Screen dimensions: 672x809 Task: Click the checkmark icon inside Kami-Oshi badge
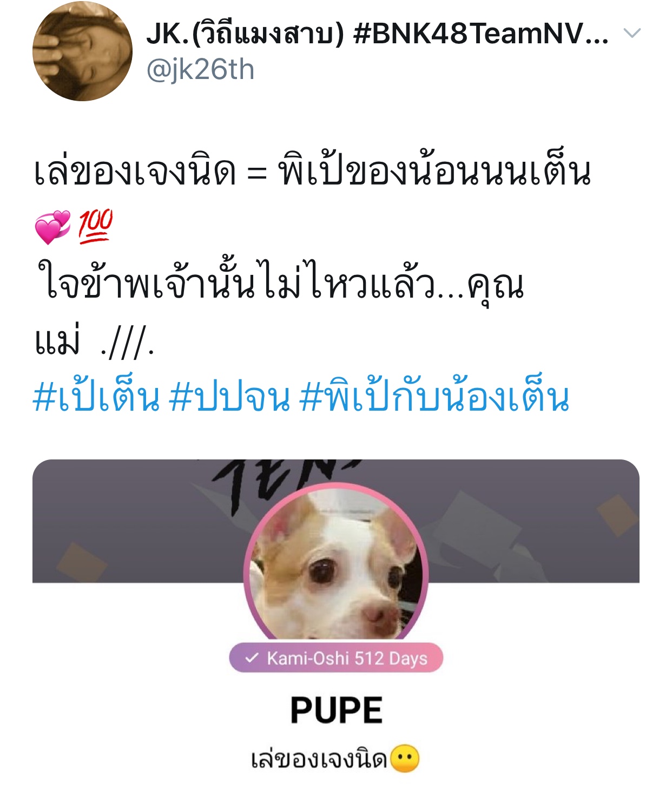[252, 658]
